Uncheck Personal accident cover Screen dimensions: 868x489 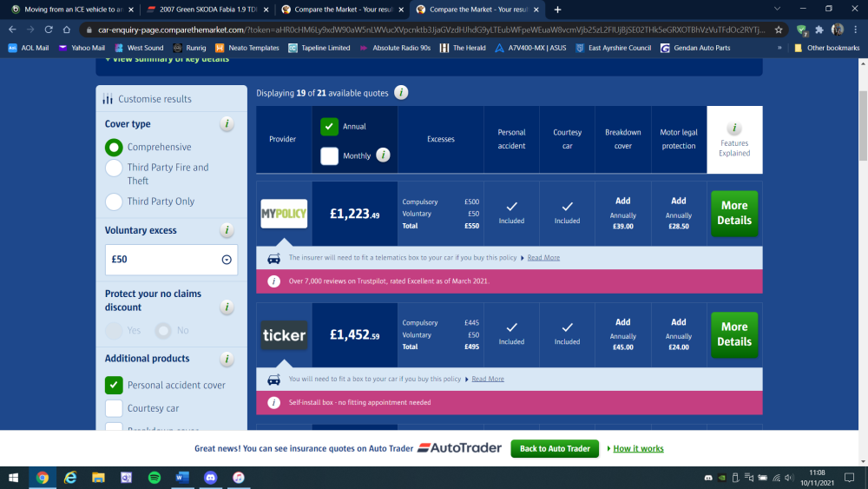[x=114, y=385]
